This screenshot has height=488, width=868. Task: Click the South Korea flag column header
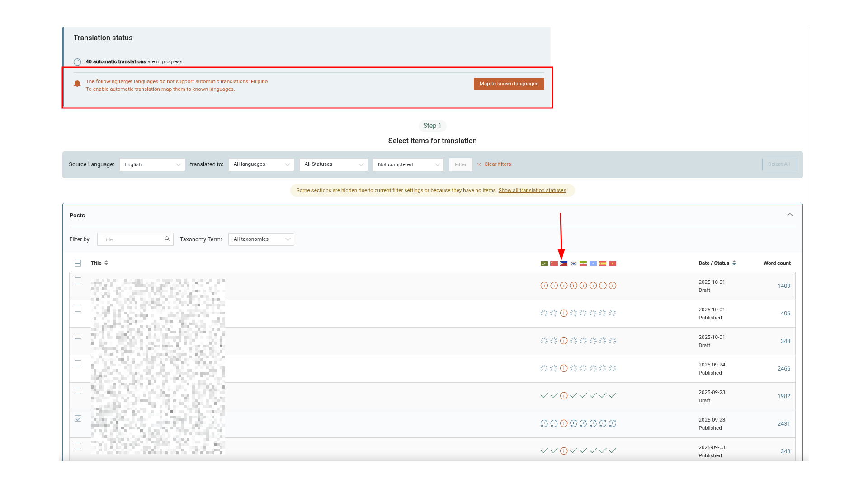[x=574, y=263]
